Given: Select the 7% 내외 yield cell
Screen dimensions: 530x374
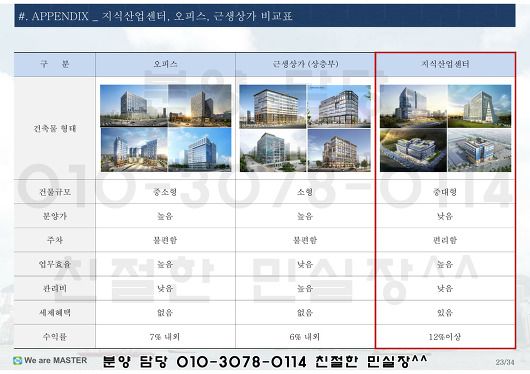Looking at the screenshot, I should 165,336.
